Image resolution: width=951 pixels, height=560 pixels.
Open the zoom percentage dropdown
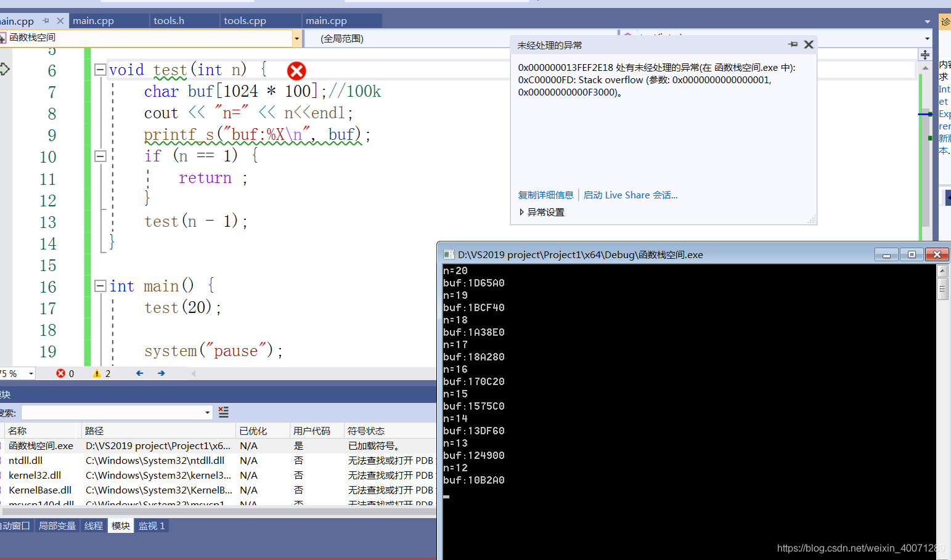(x=31, y=373)
